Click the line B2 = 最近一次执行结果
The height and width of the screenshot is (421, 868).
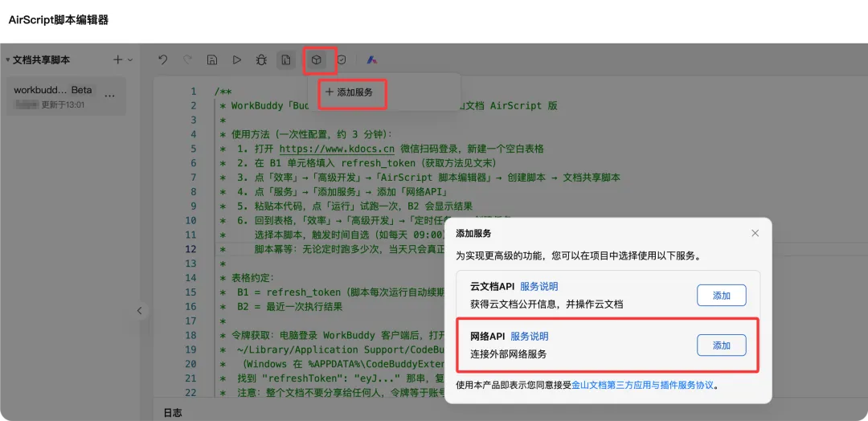point(289,306)
